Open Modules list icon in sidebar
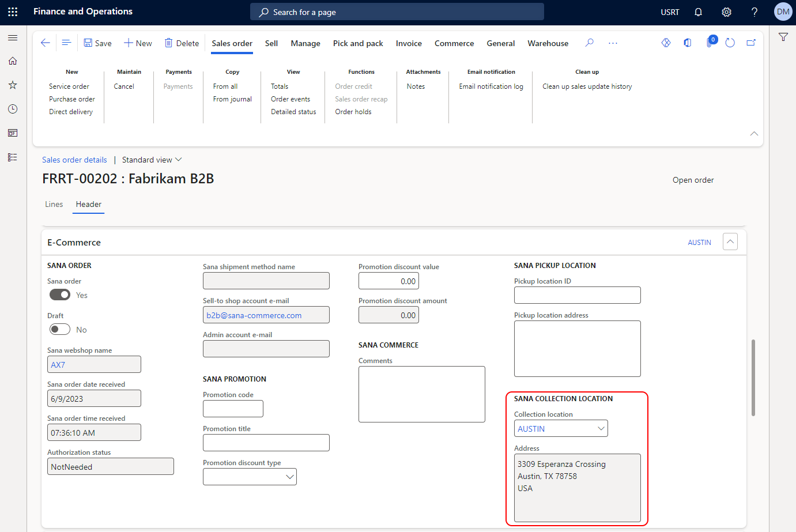Screen dimensions: 796x532 coord(13,157)
